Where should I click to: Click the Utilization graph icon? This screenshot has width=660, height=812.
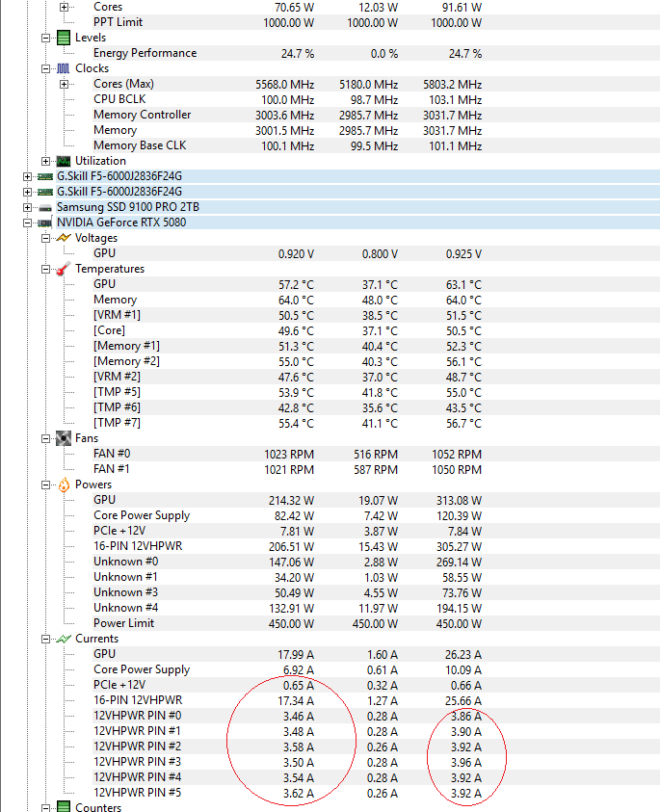[x=64, y=161]
